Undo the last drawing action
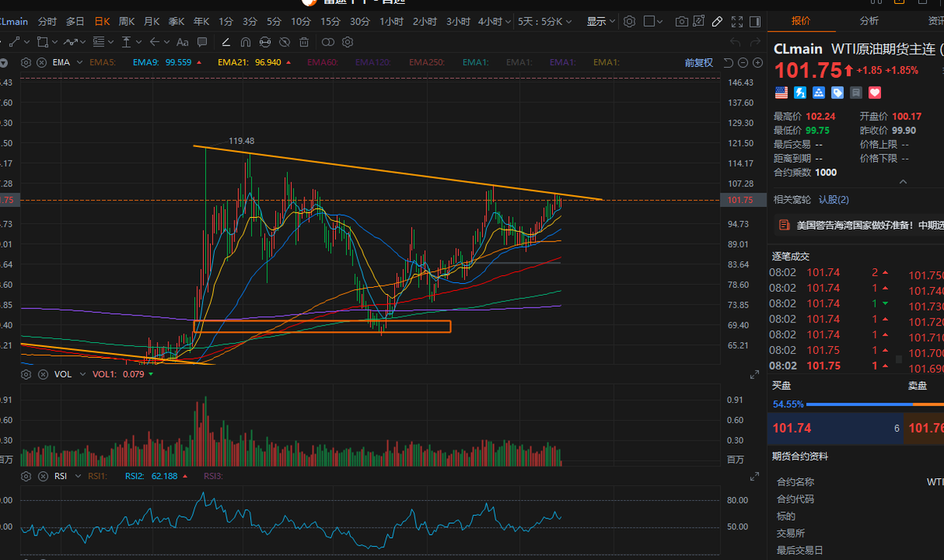The image size is (944, 560). [735, 42]
